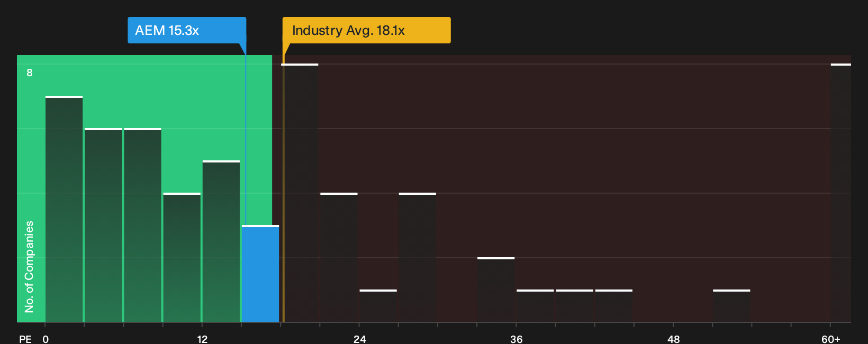Select the first green bar starting at PE 0
This screenshot has height=344, width=868.
pyautogui.click(x=64, y=209)
